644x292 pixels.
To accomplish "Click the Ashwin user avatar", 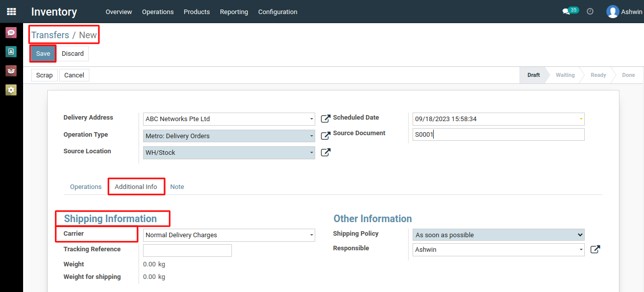I will [612, 12].
